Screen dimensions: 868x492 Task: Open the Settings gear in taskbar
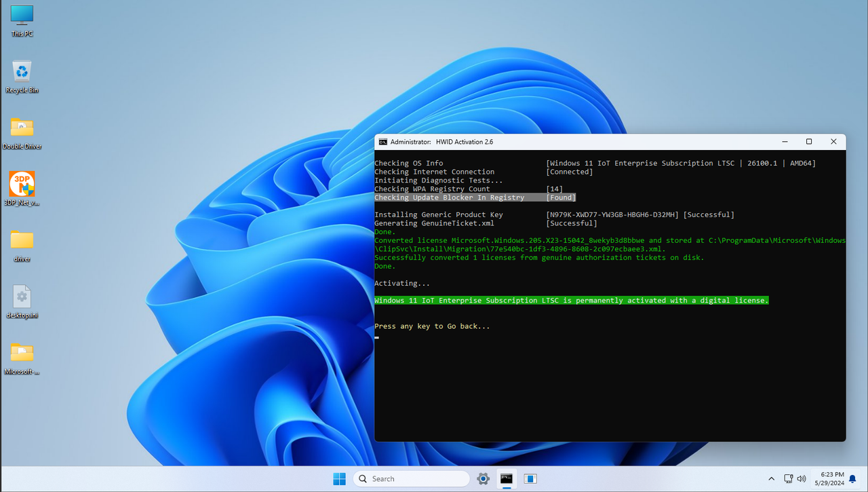click(x=483, y=478)
